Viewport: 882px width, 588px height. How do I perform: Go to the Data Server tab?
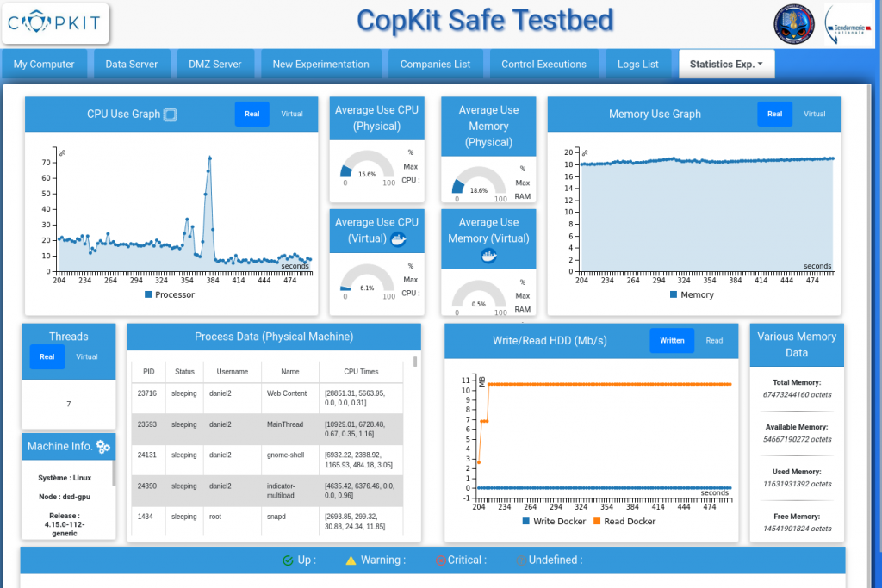point(132,64)
